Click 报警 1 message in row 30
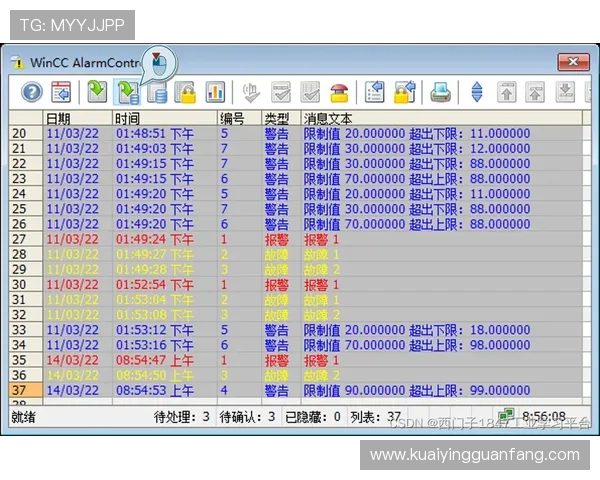Viewport: 600px width, 480px height. point(321,285)
